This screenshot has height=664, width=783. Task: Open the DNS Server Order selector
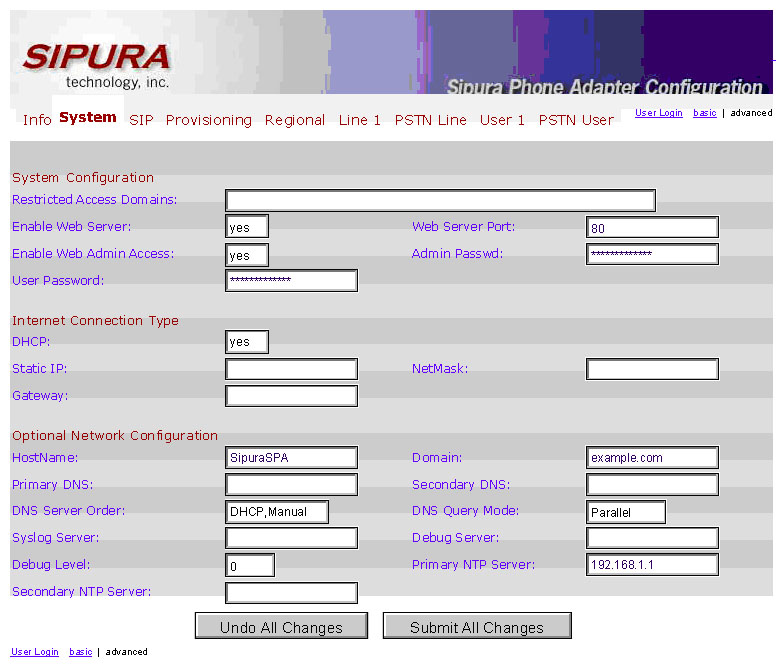click(x=277, y=512)
